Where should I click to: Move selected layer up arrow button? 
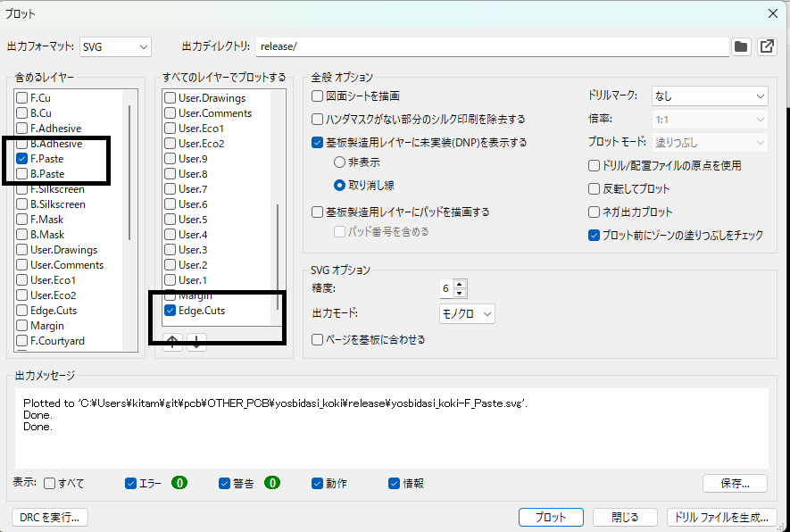point(172,342)
